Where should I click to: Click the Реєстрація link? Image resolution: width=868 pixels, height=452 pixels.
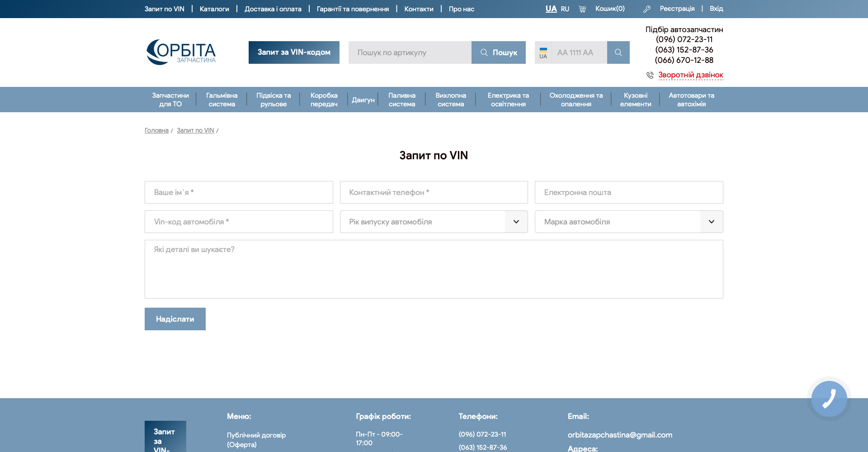click(x=677, y=9)
